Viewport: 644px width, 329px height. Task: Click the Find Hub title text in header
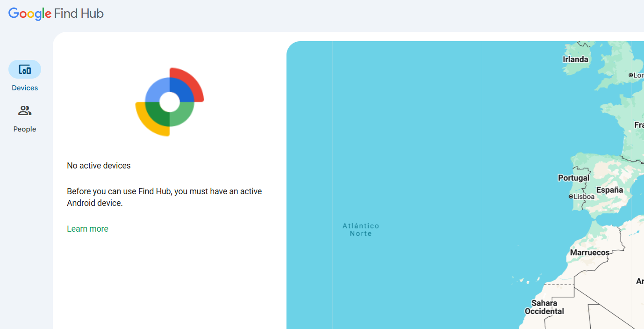[79, 14]
